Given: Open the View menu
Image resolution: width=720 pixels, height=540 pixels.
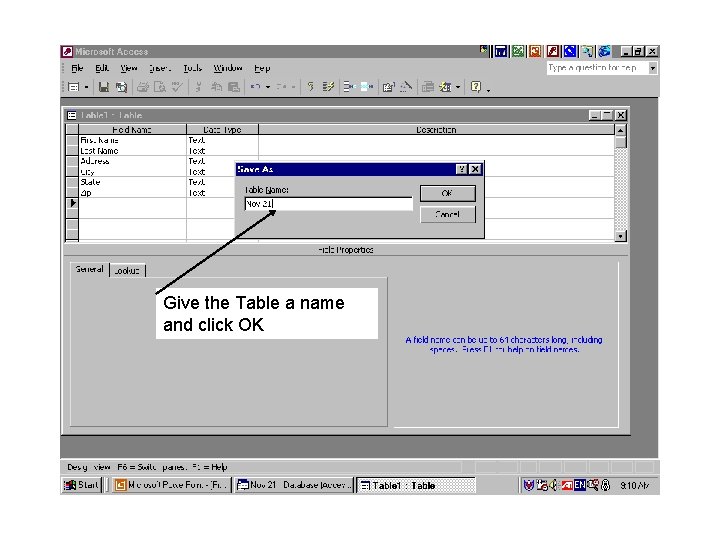Looking at the screenshot, I should (129, 68).
